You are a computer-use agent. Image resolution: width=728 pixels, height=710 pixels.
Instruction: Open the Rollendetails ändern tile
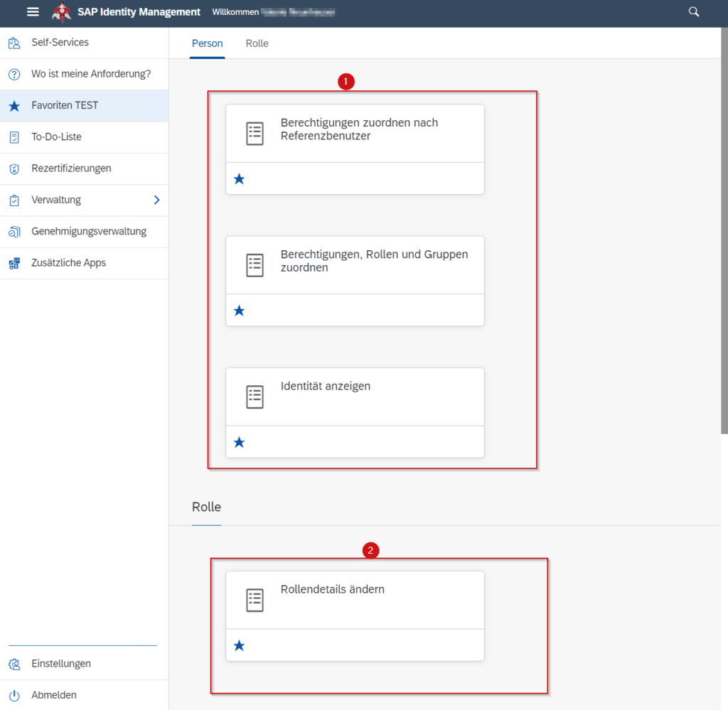(x=355, y=616)
